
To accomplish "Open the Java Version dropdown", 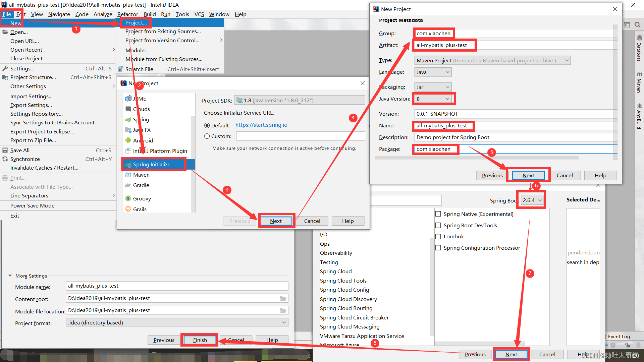I will point(433,99).
